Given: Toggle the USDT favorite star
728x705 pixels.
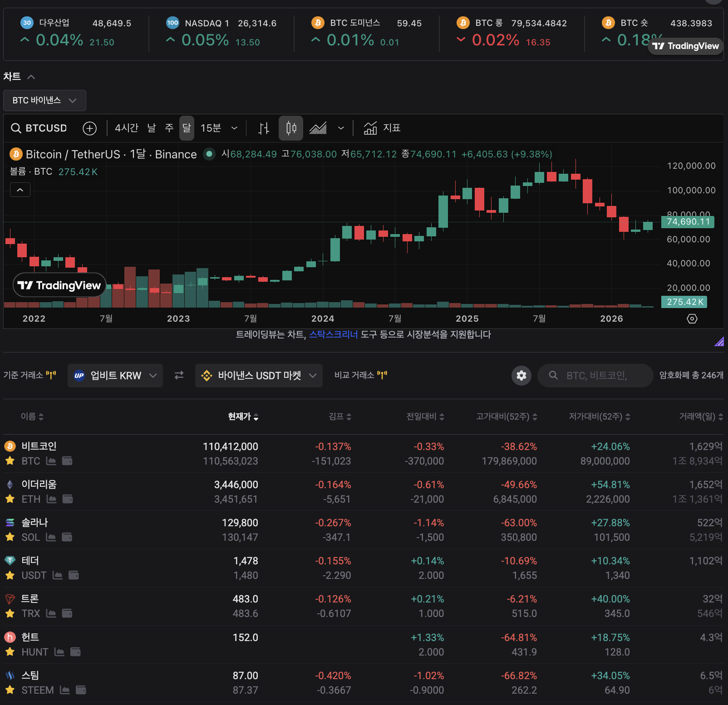Looking at the screenshot, I should coord(10,575).
